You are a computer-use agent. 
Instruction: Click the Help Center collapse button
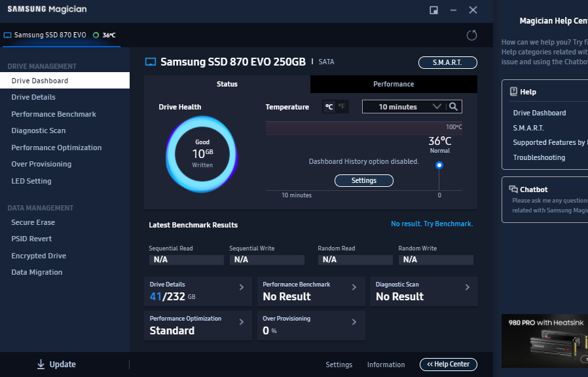coord(449,365)
